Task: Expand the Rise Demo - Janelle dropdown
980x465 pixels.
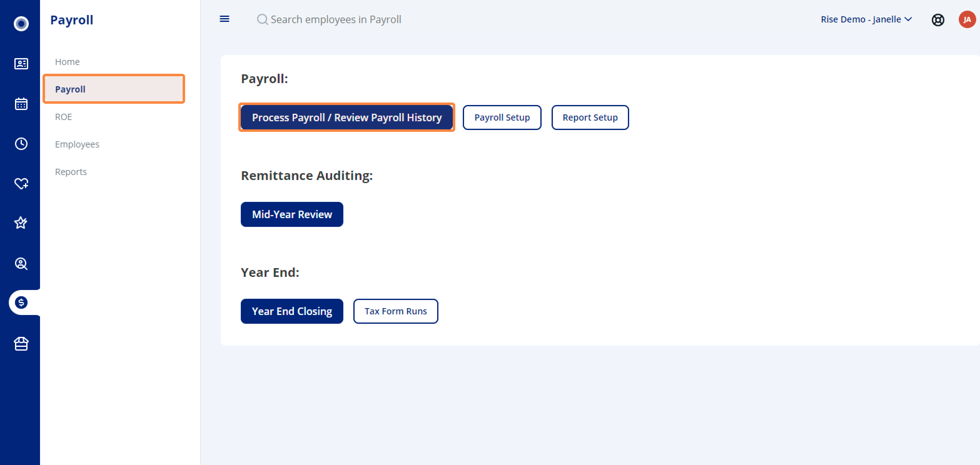Action: (866, 19)
